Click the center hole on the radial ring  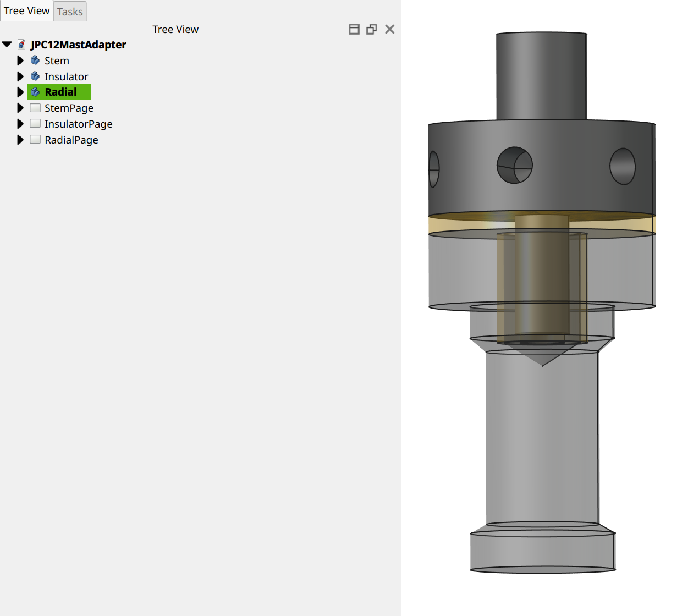(515, 165)
